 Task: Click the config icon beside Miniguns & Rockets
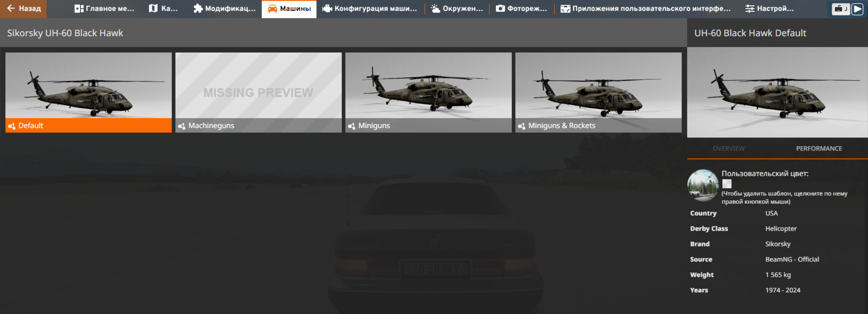(521, 126)
